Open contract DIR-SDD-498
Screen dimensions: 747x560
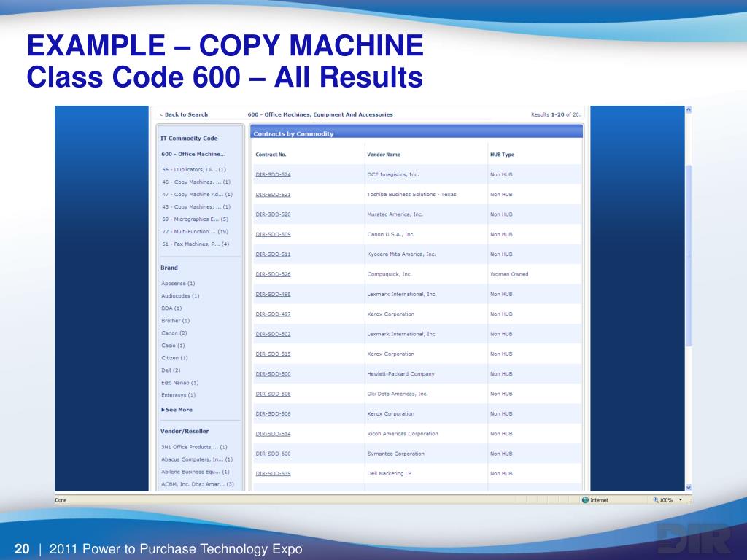tap(273, 295)
